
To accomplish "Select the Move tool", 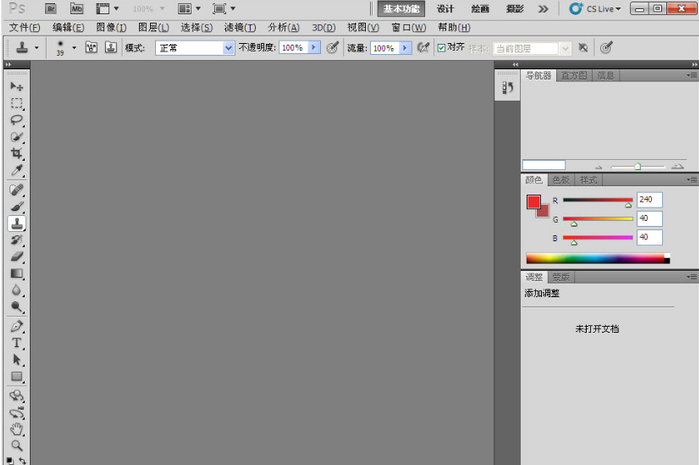I will click(16, 86).
